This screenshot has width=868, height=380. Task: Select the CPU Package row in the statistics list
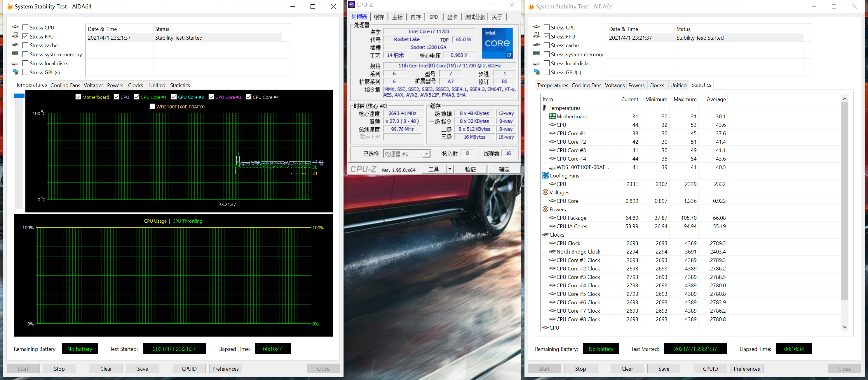(571, 218)
